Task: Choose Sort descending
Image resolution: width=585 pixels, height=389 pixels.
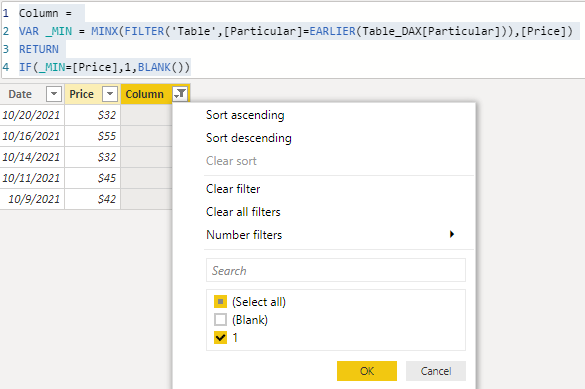Action: pos(249,138)
